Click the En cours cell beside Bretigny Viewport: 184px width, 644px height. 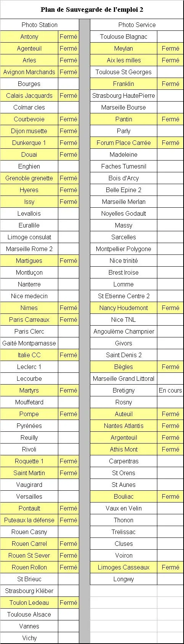coord(170,390)
